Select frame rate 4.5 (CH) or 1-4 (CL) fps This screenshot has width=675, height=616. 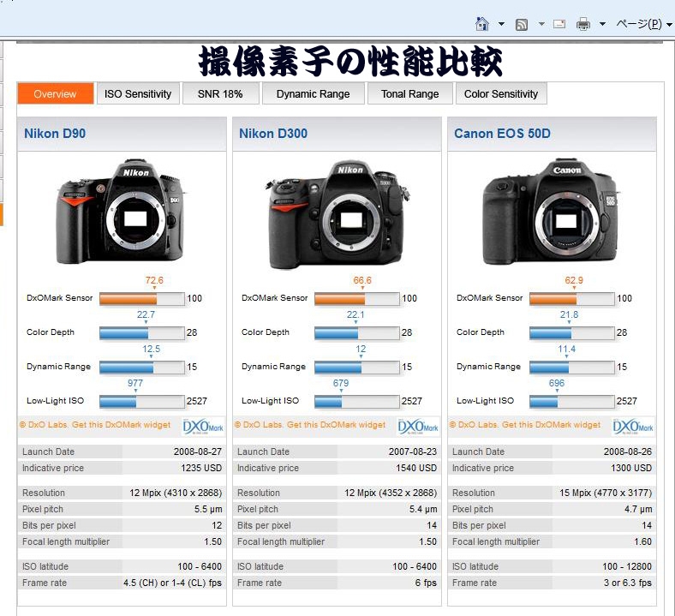pos(172,583)
